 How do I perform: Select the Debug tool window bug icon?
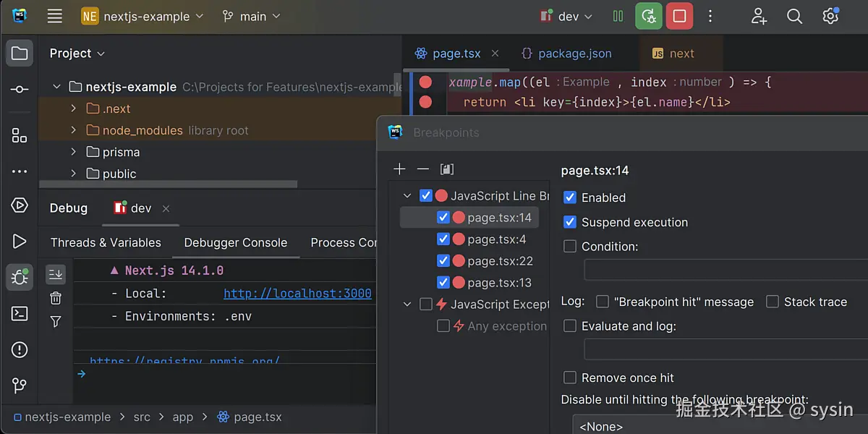coord(19,277)
